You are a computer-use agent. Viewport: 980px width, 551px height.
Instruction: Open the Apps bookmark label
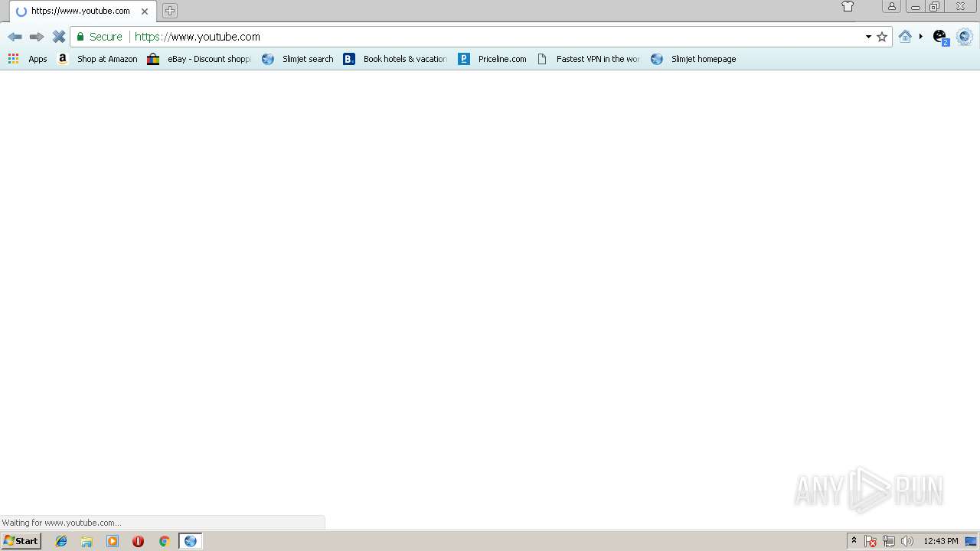pos(38,59)
